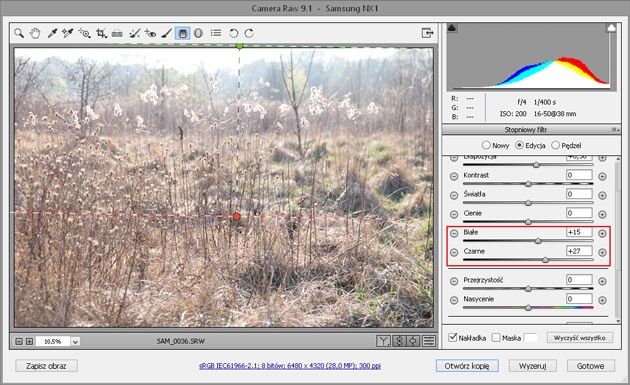Image resolution: width=630 pixels, height=385 pixels.
Task: Rotate image counterclockwise
Action: coord(233,33)
